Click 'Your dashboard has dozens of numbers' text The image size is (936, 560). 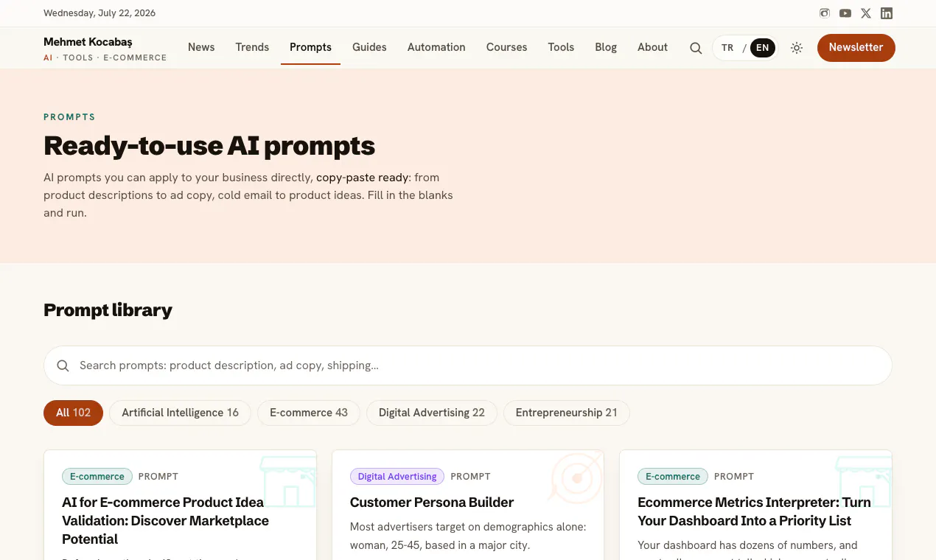click(x=747, y=545)
